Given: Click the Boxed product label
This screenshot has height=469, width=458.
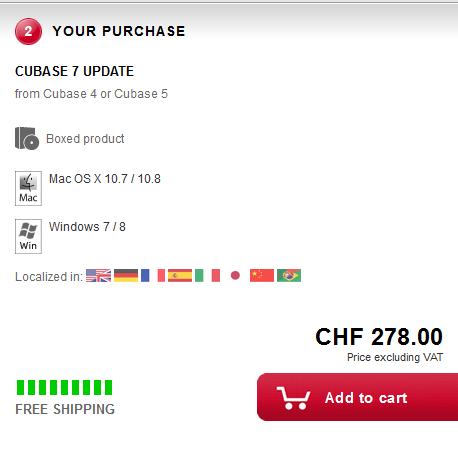Looking at the screenshot, I should click(x=85, y=139).
